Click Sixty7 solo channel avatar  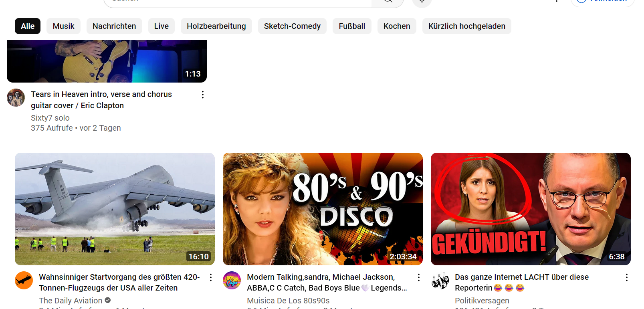click(16, 98)
